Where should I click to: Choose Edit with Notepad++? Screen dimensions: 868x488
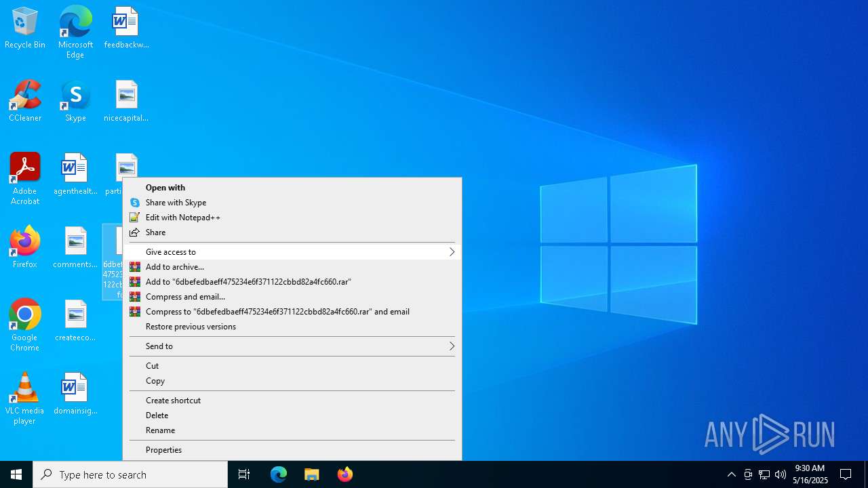click(292, 218)
